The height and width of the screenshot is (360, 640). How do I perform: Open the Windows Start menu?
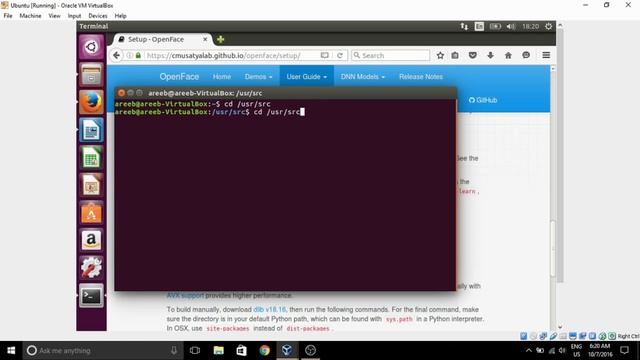[x=11, y=350]
